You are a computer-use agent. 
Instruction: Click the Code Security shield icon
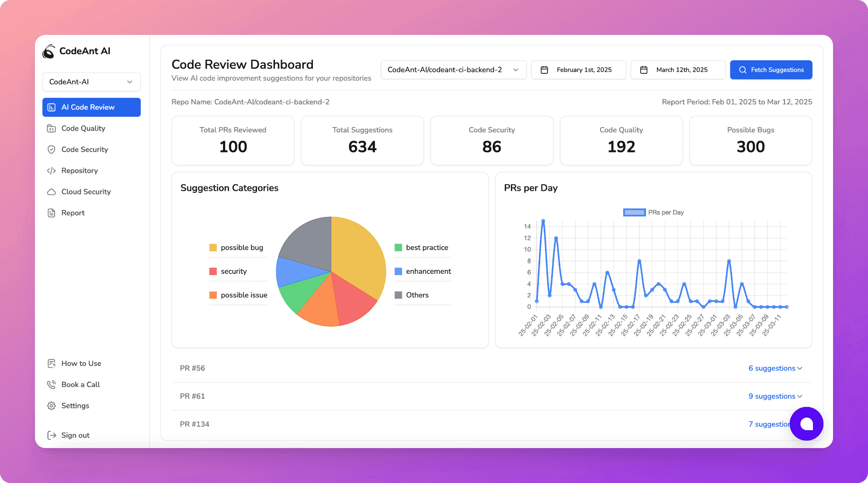(51, 149)
